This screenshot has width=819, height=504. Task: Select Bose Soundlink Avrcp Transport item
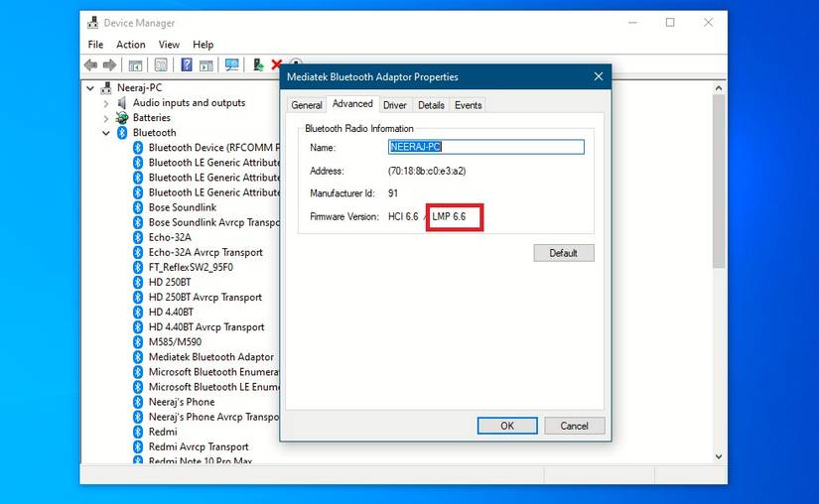click(214, 222)
